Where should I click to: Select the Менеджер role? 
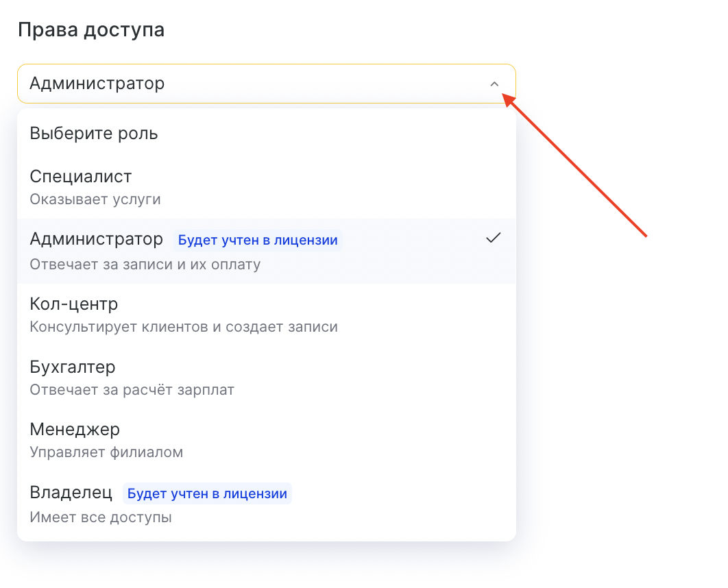pos(75,430)
